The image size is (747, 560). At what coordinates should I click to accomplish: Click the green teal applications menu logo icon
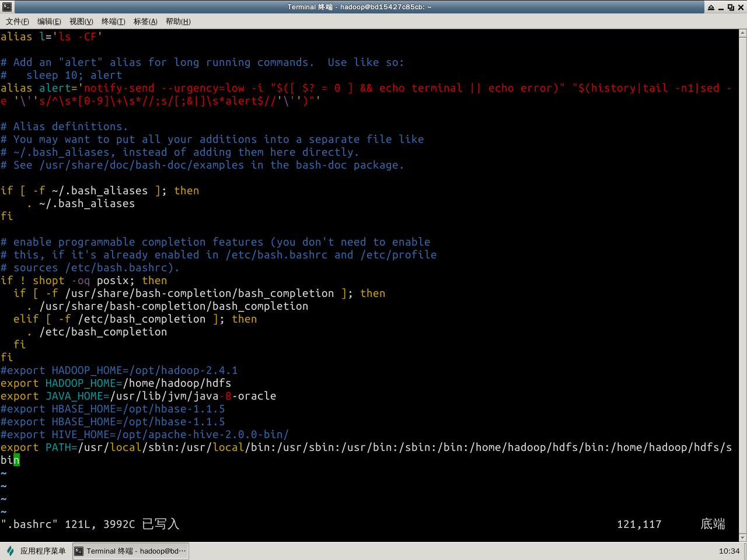pyautogui.click(x=10, y=551)
